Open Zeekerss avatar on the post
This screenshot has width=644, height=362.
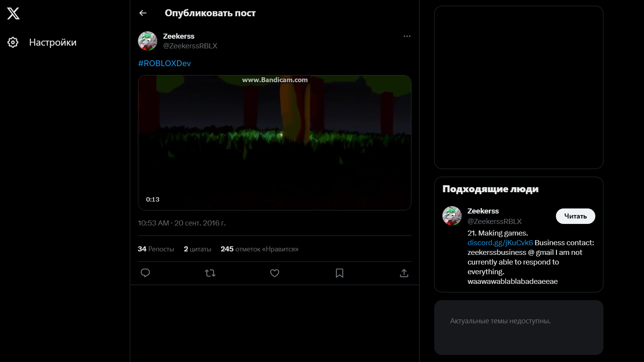click(x=148, y=41)
